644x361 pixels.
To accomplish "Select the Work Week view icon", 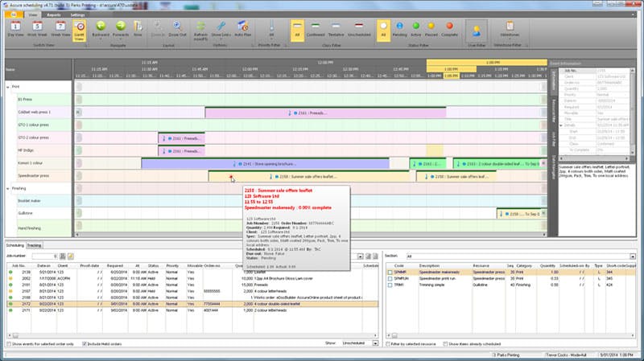I will [37, 30].
